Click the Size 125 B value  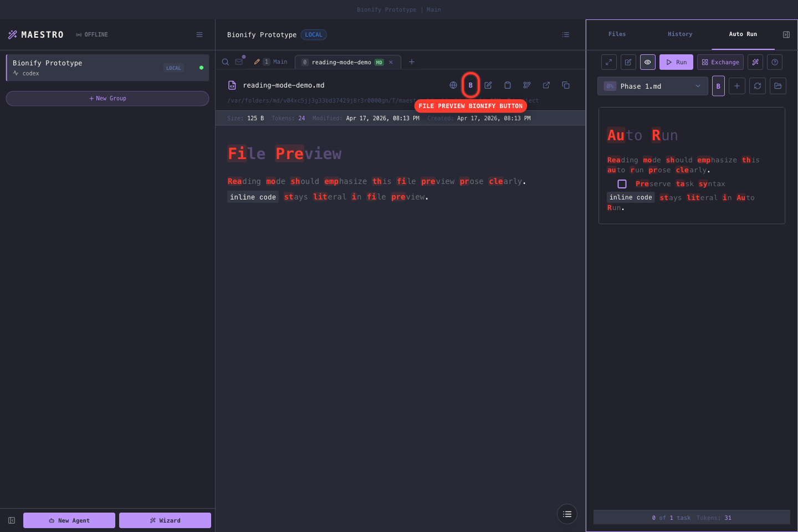(255, 118)
